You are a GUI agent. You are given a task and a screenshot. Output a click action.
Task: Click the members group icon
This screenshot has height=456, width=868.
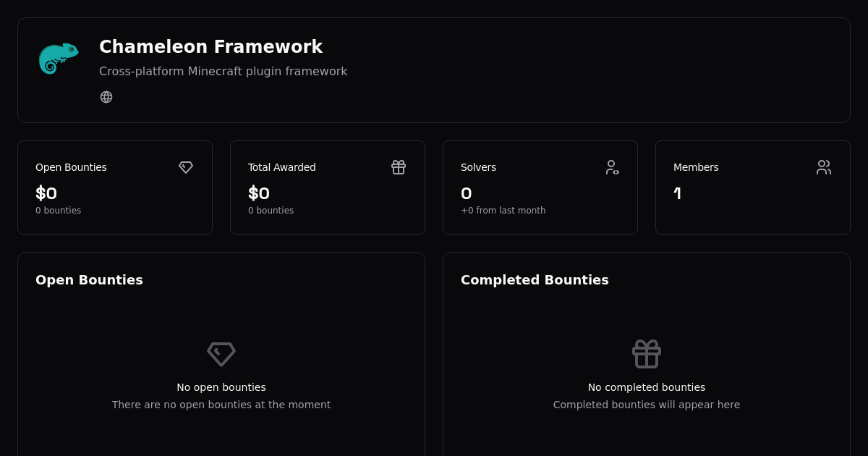click(x=824, y=167)
